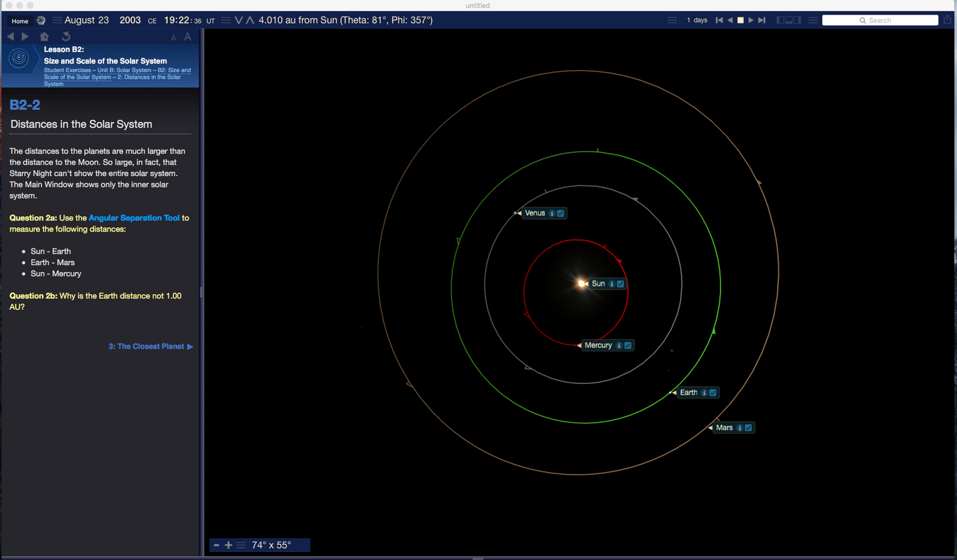Stop time flow with the square button
This screenshot has width=957, height=560.
[x=740, y=21]
